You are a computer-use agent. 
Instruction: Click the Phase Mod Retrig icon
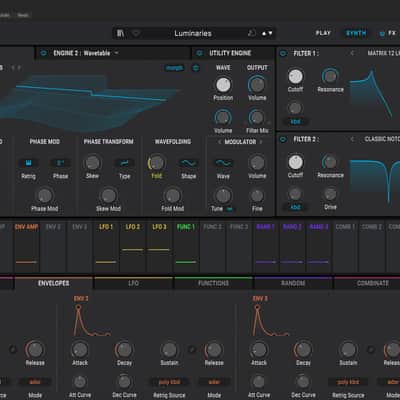pos(28,163)
